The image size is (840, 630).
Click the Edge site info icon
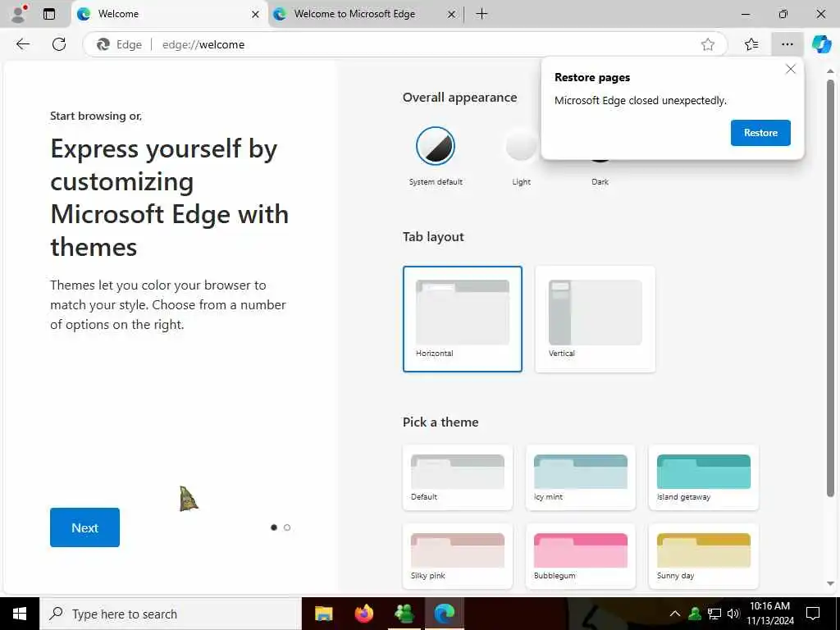[119, 44]
